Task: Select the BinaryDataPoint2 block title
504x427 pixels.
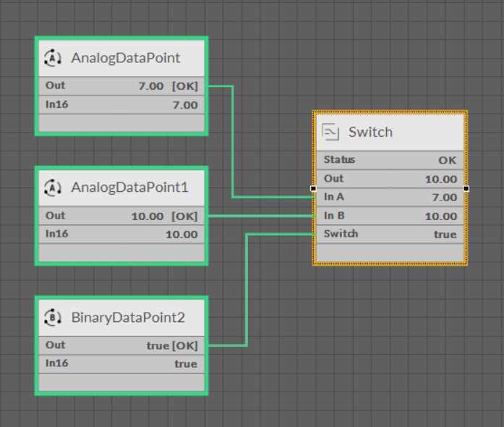Action: [x=128, y=318]
